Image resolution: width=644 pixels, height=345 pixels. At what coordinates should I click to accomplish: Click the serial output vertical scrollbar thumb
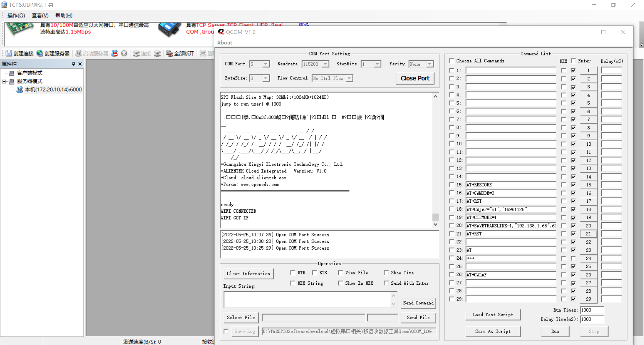click(x=435, y=217)
